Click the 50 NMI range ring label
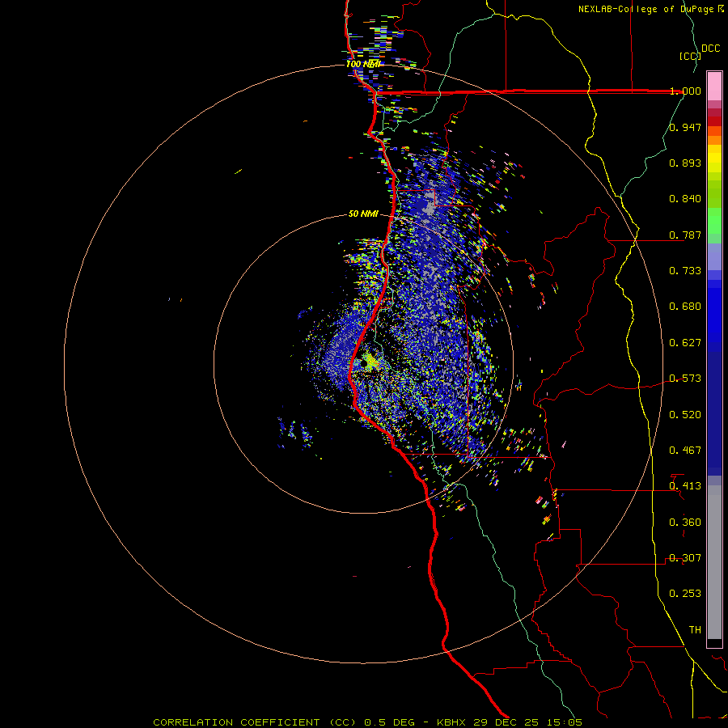This screenshot has width=728, height=728. tap(363, 214)
